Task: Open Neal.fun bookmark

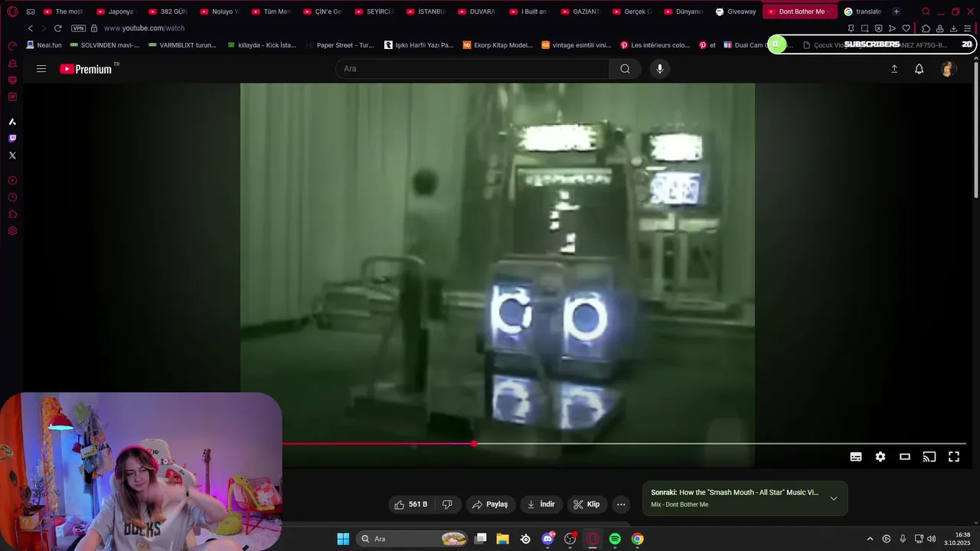Action: [44, 45]
